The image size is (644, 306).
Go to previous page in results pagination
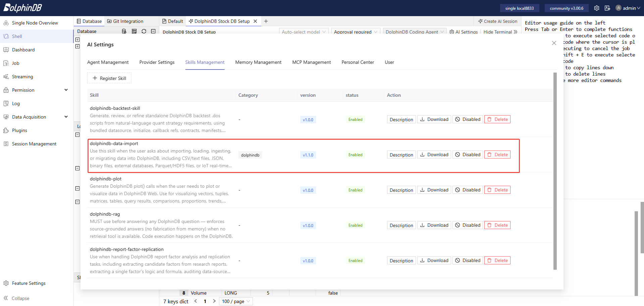[196, 301]
